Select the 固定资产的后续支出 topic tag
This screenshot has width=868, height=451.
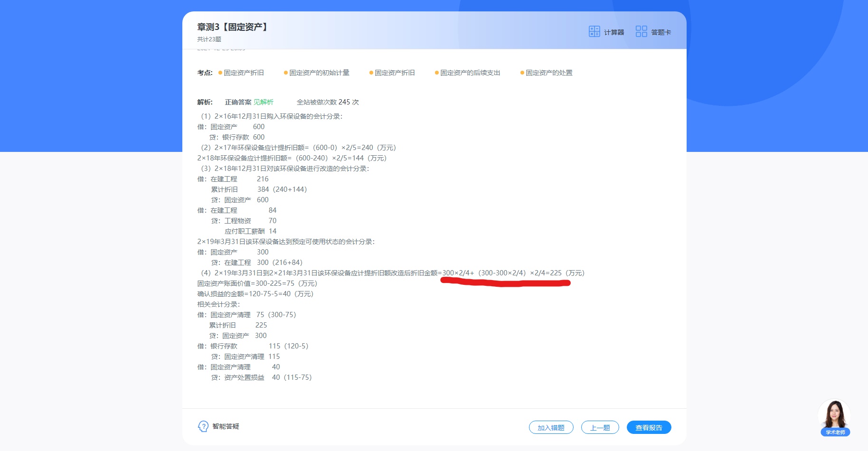coord(470,73)
